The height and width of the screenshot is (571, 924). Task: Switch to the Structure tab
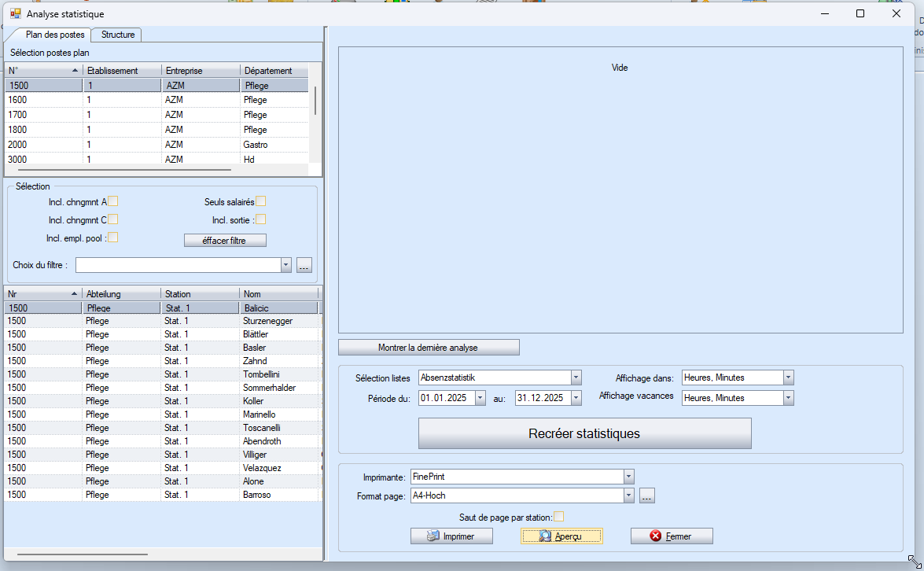(117, 35)
